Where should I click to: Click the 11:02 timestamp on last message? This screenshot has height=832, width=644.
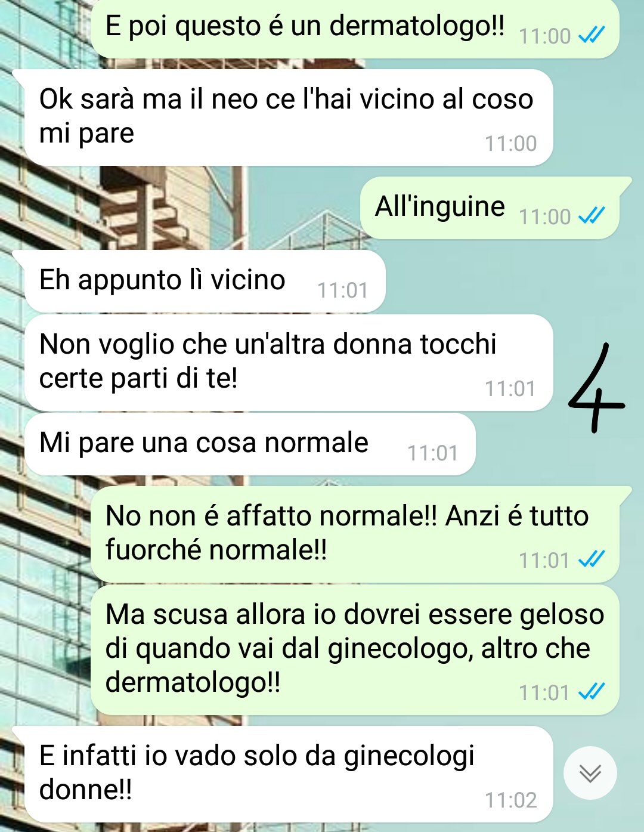510,800
